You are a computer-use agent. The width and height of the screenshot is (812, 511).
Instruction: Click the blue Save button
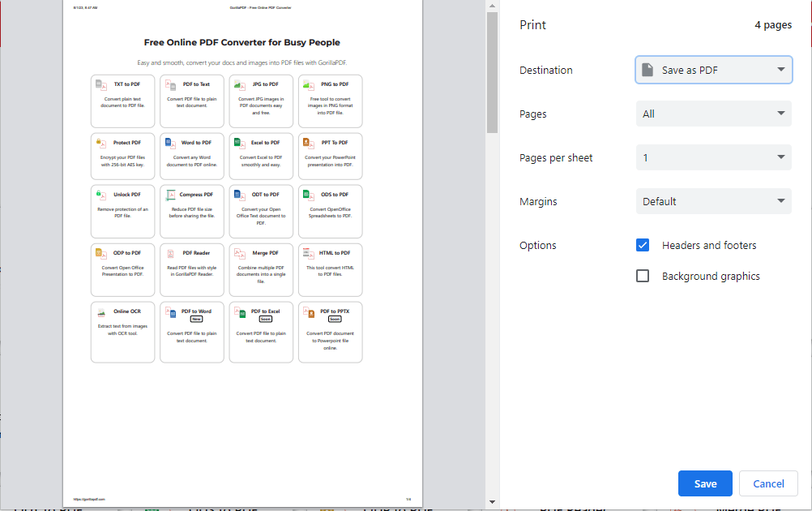coord(705,483)
